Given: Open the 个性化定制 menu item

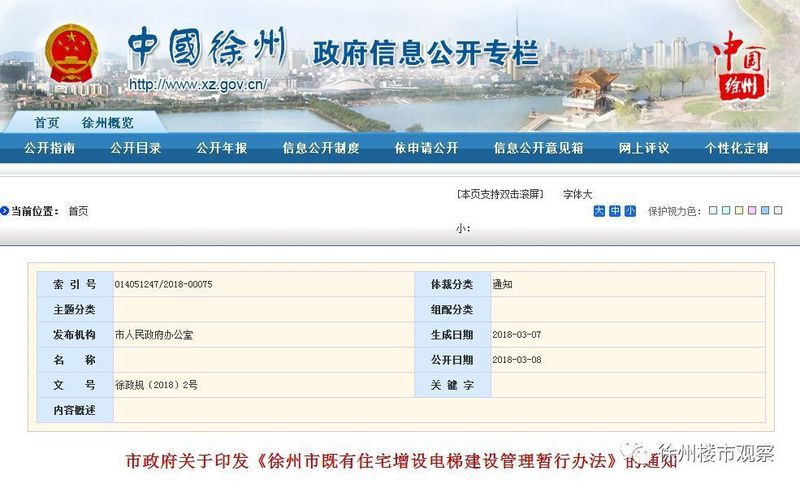Looking at the screenshot, I should [737, 148].
